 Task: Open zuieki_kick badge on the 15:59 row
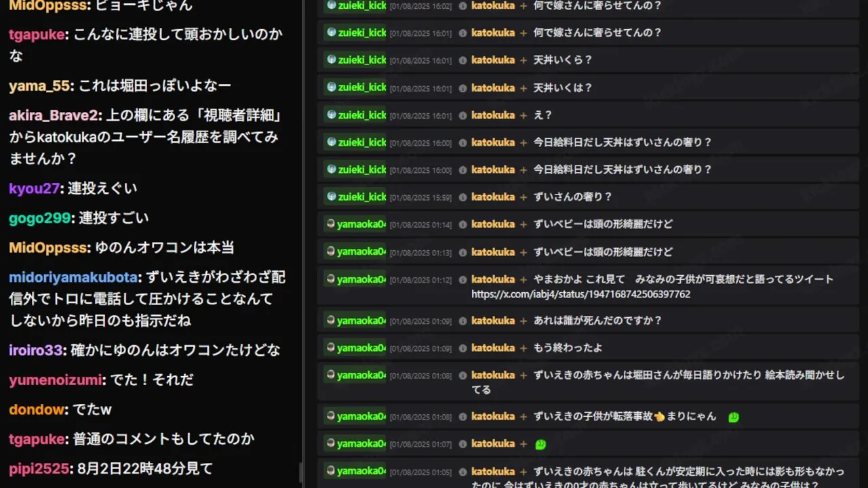tap(355, 197)
